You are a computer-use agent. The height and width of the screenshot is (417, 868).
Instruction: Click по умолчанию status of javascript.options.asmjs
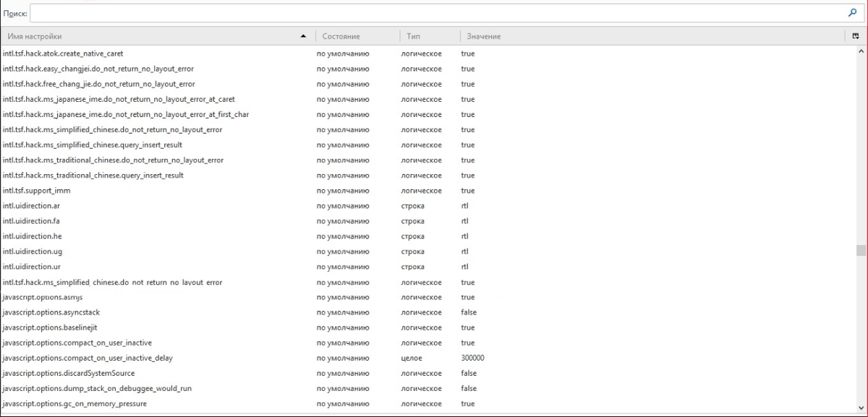343,297
